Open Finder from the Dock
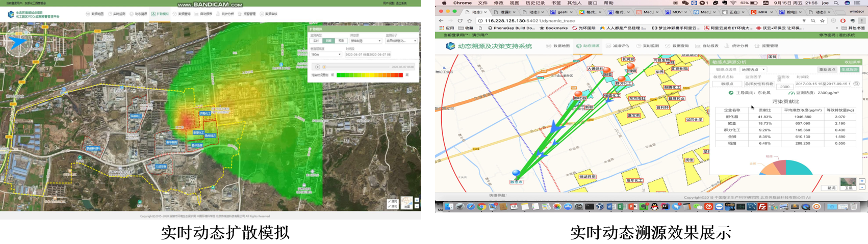Screen dimensions: 868x244 pos(449,206)
